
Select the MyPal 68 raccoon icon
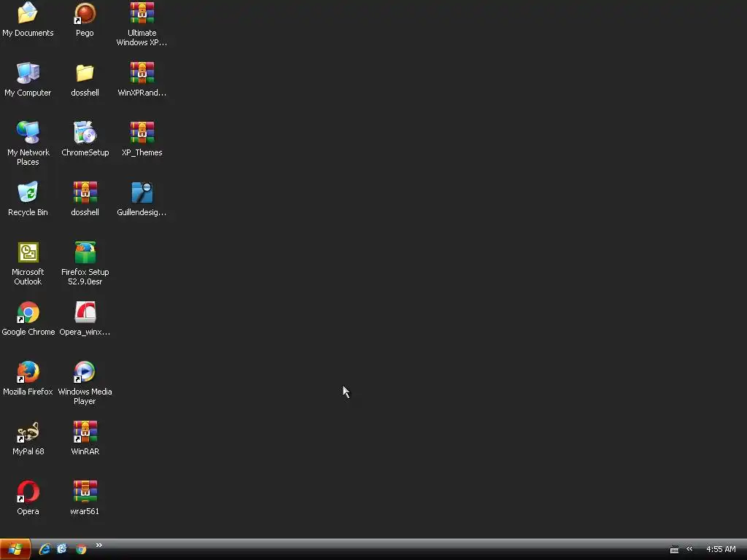[28, 432]
